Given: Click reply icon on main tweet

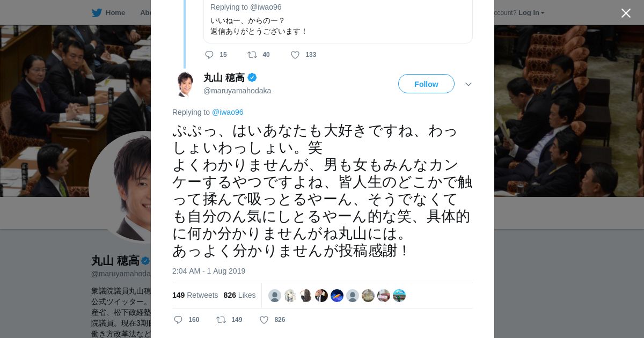Looking at the screenshot, I should (179, 320).
